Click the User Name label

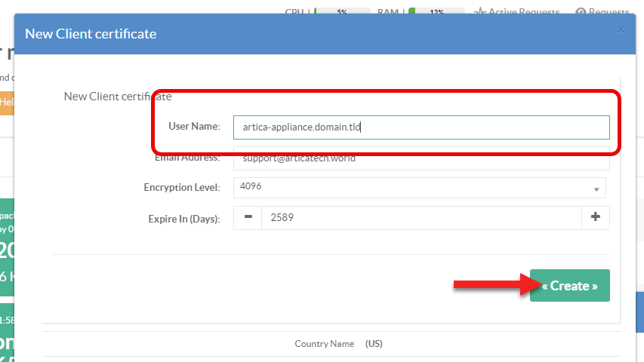pos(194,127)
